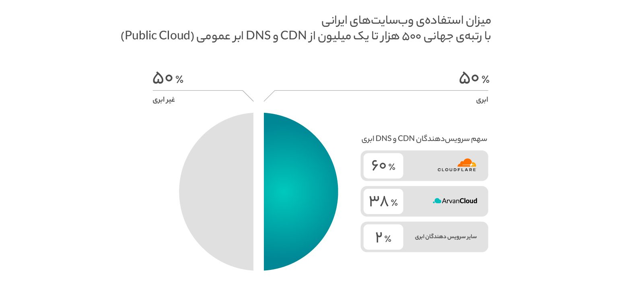Viewport: 644px width, 296px height.
Task: Click the ArvanCloud wordmark text
Action: click(x=459, y=201)
